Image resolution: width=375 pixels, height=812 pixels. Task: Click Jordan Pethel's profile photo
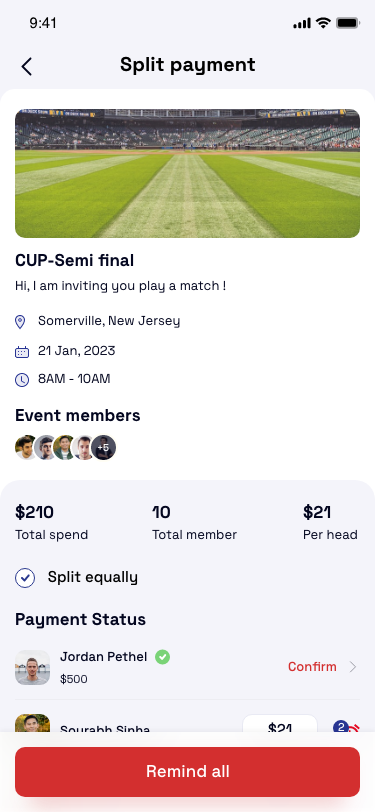point(33,668)
